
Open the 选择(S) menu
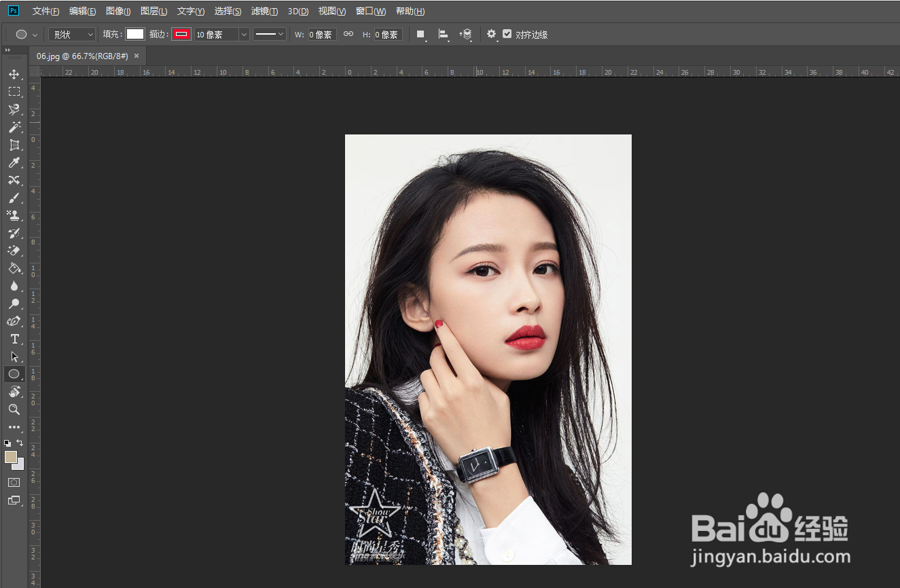(228, 12)
